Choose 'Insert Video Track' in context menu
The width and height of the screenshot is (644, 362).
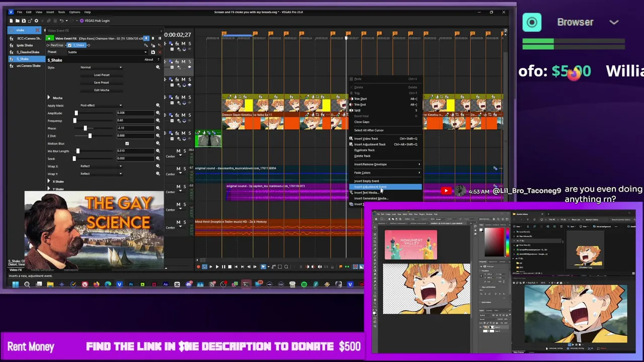386,139
